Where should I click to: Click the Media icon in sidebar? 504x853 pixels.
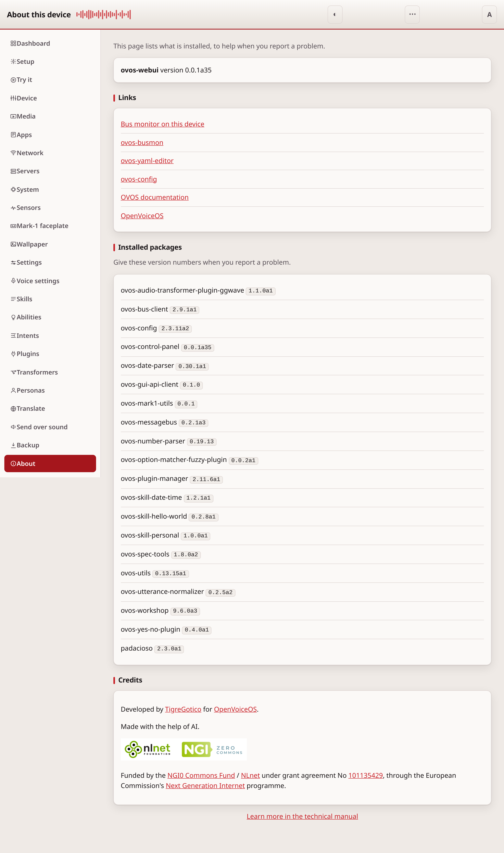coord(13,117)
